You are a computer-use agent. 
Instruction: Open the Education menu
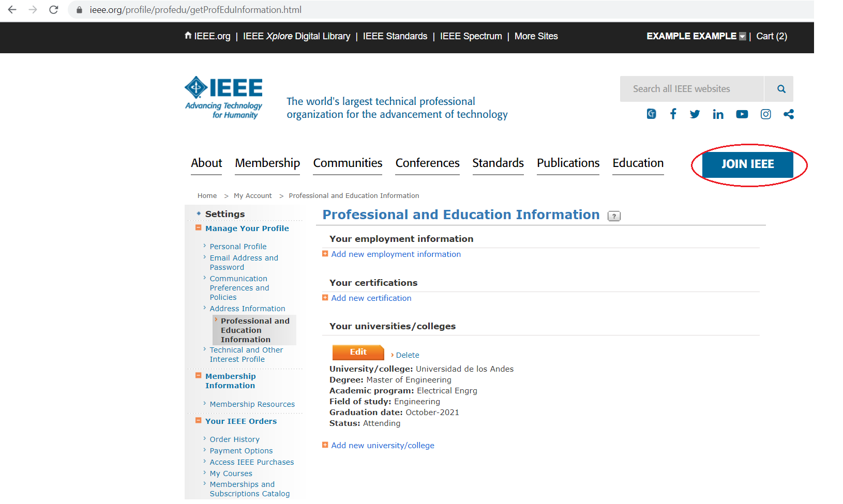(638, 163)
